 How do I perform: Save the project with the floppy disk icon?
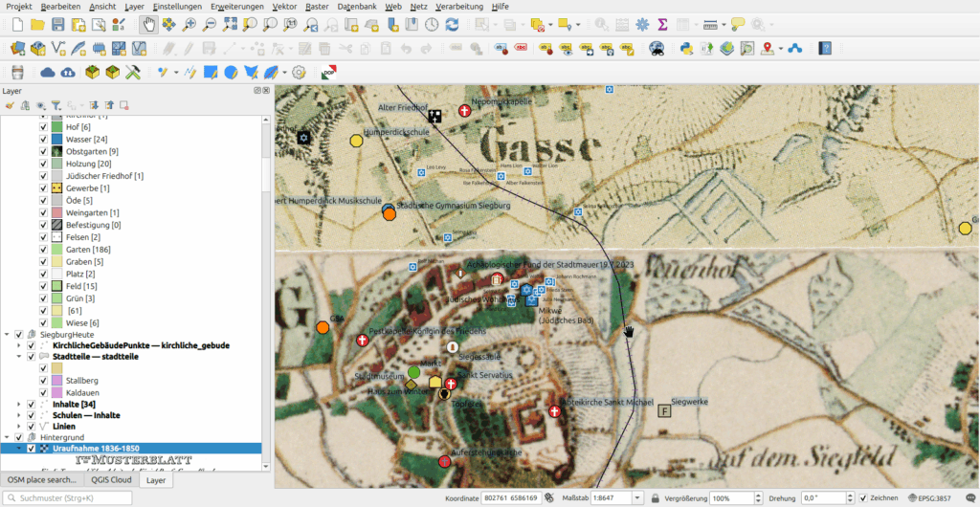pyautogui.click(x=58, y=24)
